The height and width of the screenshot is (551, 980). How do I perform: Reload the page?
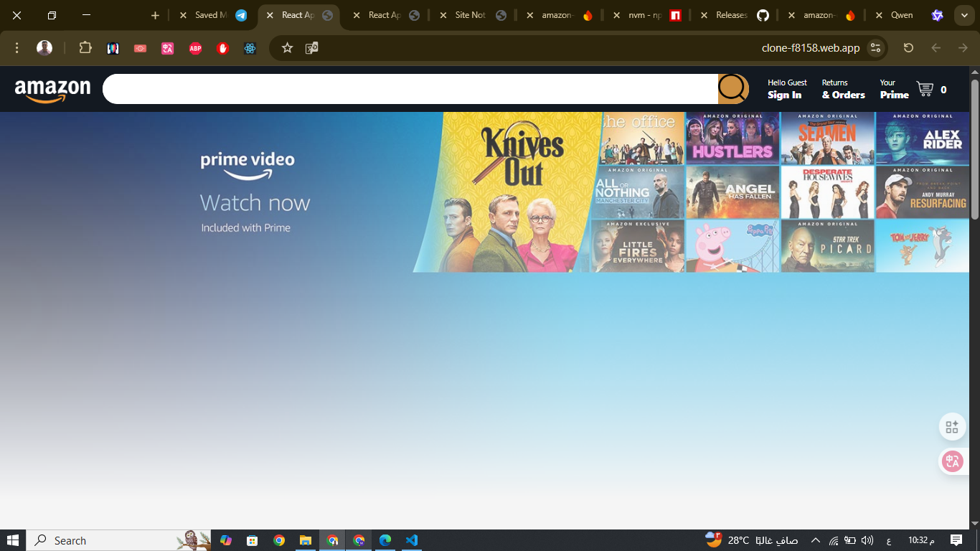click(x=908, y=48)
